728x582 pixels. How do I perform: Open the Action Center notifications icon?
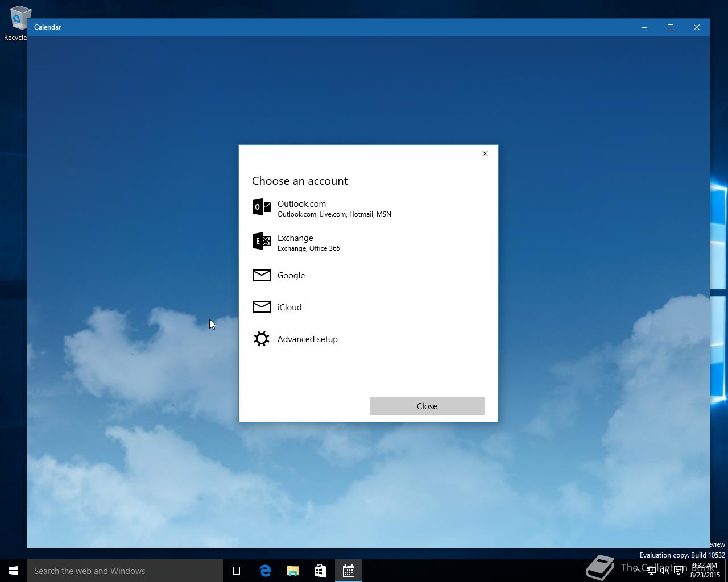point(679,571)
